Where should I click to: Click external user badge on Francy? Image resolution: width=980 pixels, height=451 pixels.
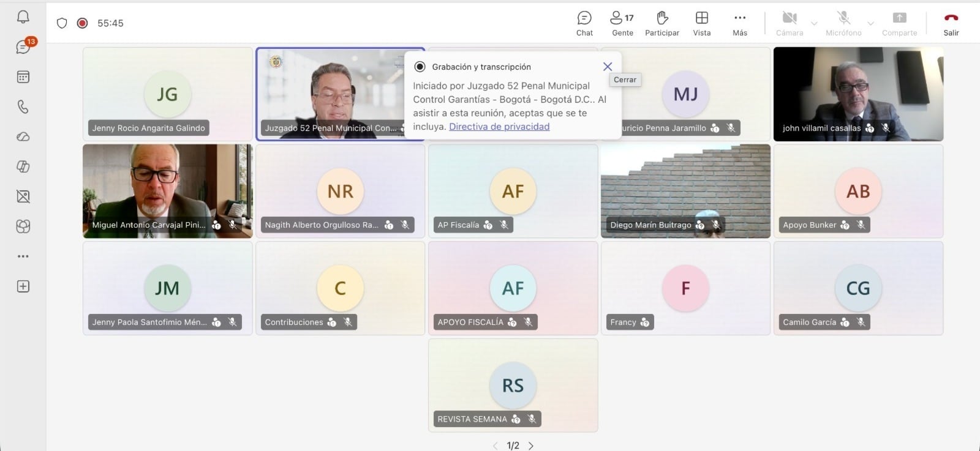[644, 322]
